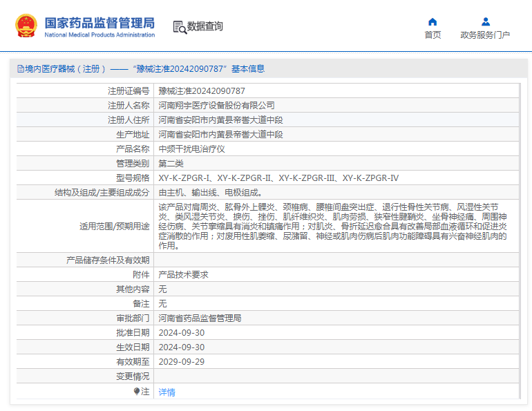
Task: Click the 管理类别 row label
Action: [133, 164]
